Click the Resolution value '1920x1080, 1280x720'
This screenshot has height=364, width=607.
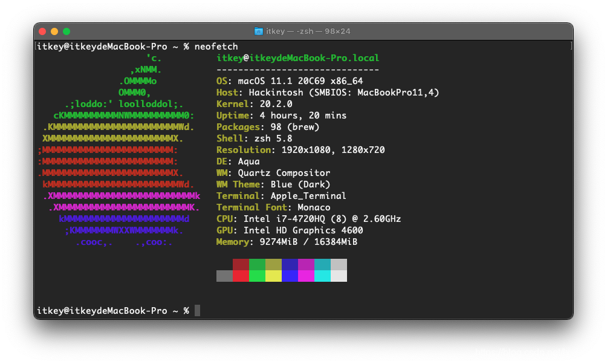pos(333,150)
